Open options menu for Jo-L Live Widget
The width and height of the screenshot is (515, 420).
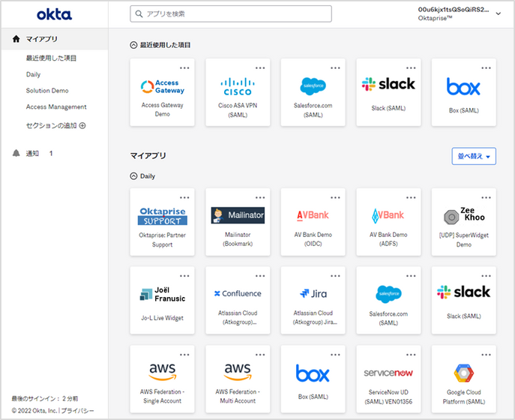184,276
